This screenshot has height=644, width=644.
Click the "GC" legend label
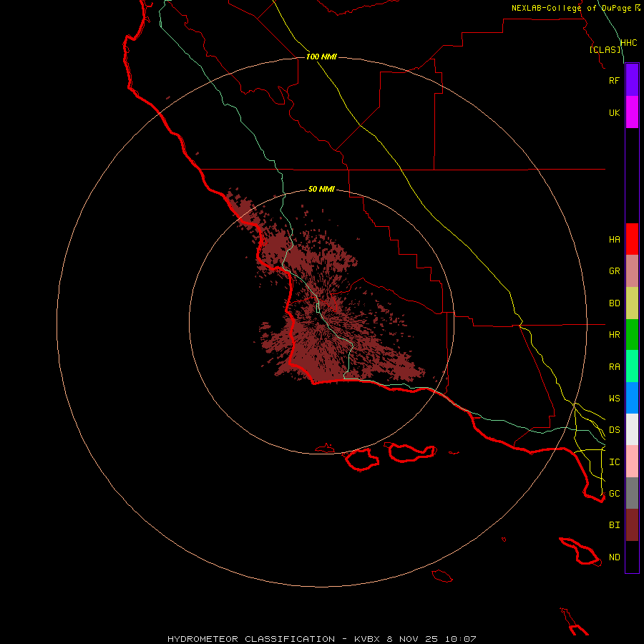(x=614, y=493)
